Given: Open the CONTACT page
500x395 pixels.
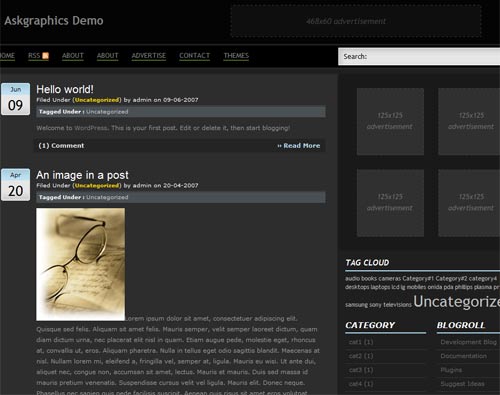Looking at the screenshot, I should tap(195, 56).
